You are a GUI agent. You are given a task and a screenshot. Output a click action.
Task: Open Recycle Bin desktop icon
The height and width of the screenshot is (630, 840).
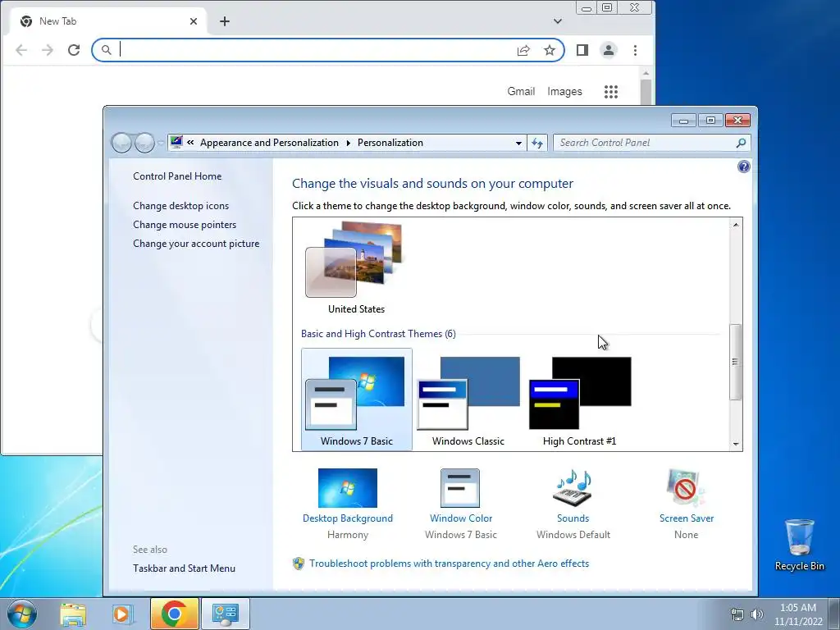(799, 545)
